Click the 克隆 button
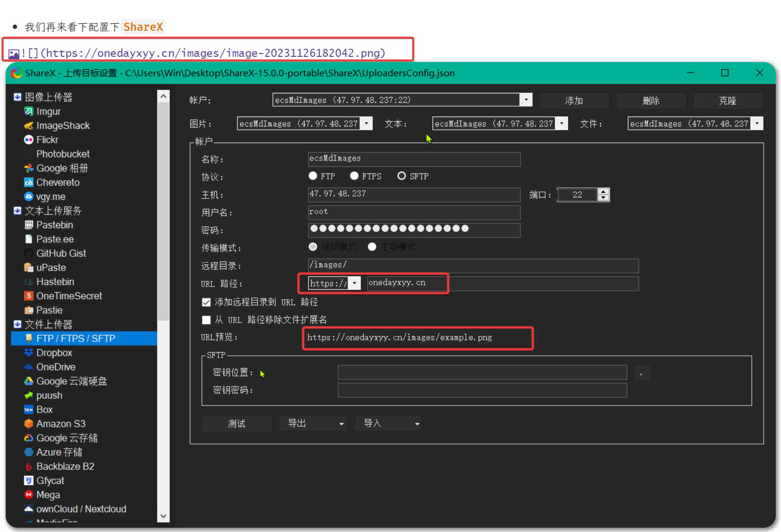 [728, 100]
